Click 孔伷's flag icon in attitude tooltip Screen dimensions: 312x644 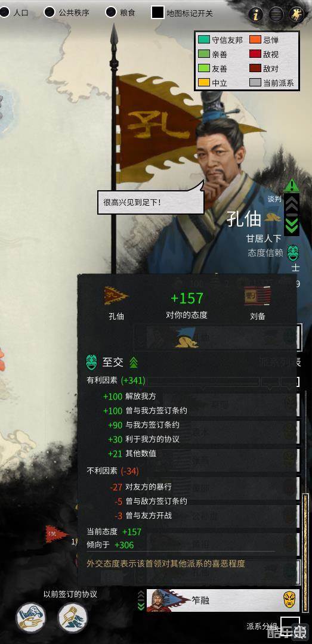[x=116, y=296]
